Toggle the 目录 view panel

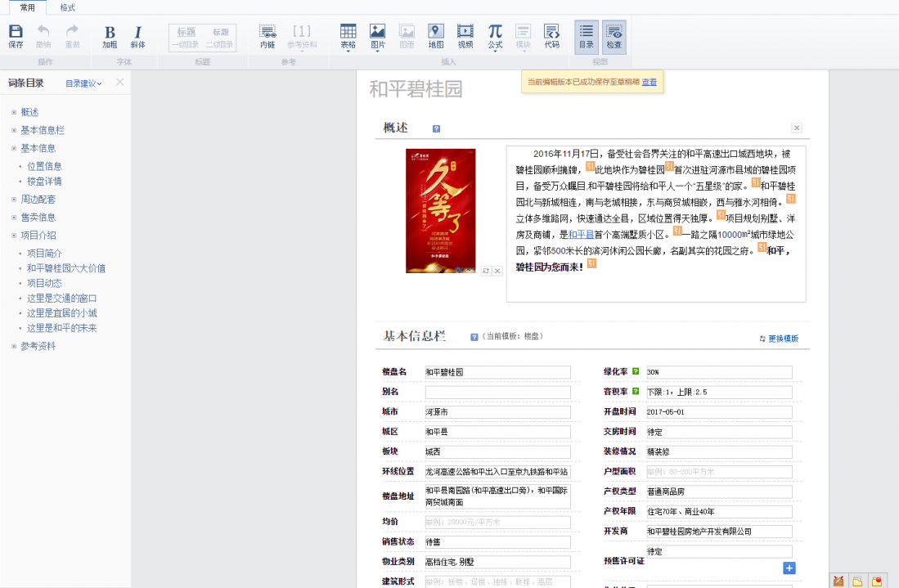[x=586, y=38]
